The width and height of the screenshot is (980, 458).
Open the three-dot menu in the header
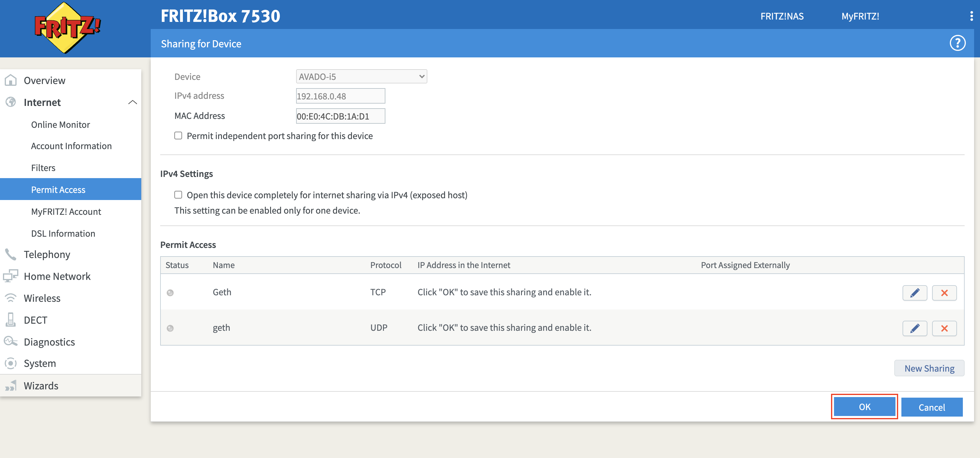pyautogui.click(x=971, y=16)
